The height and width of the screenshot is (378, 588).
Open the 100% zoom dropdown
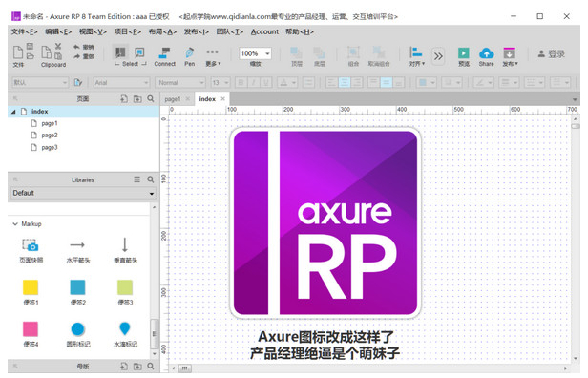pyautogui.click(x=267, y=53)
